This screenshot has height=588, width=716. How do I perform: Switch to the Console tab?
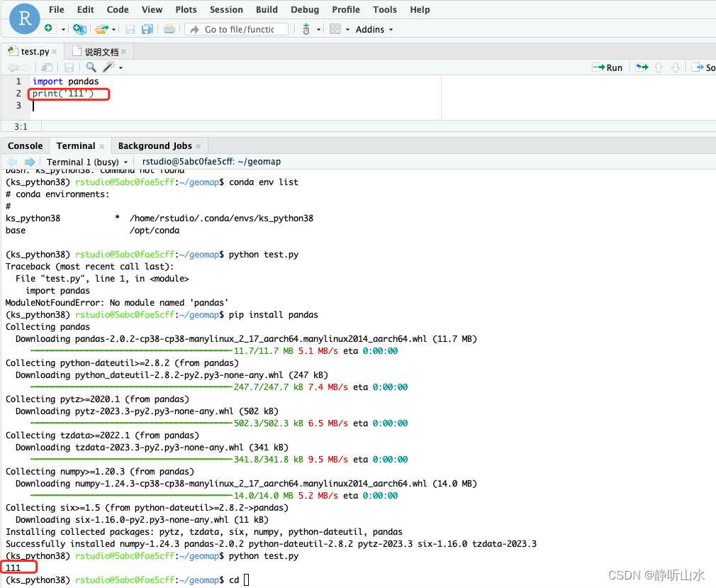pyautogui.click(x=25, y=145)
